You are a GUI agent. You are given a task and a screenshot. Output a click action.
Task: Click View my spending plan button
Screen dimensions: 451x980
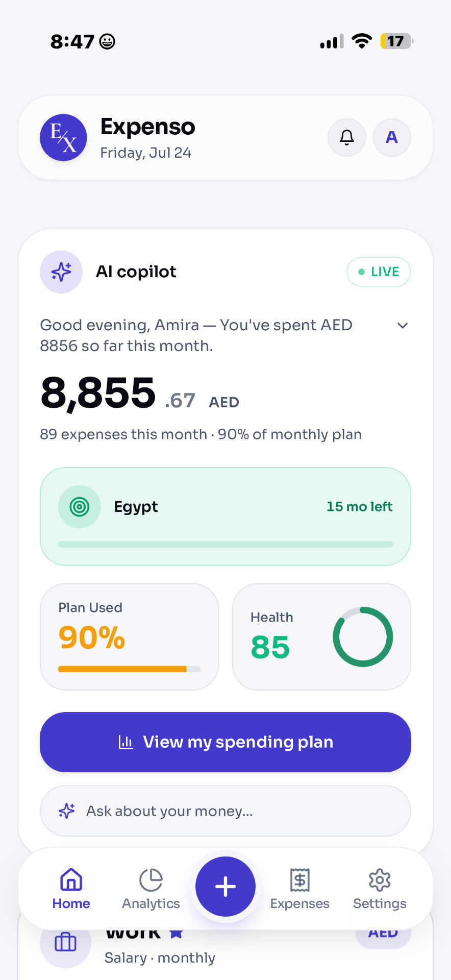click(225, 742)
